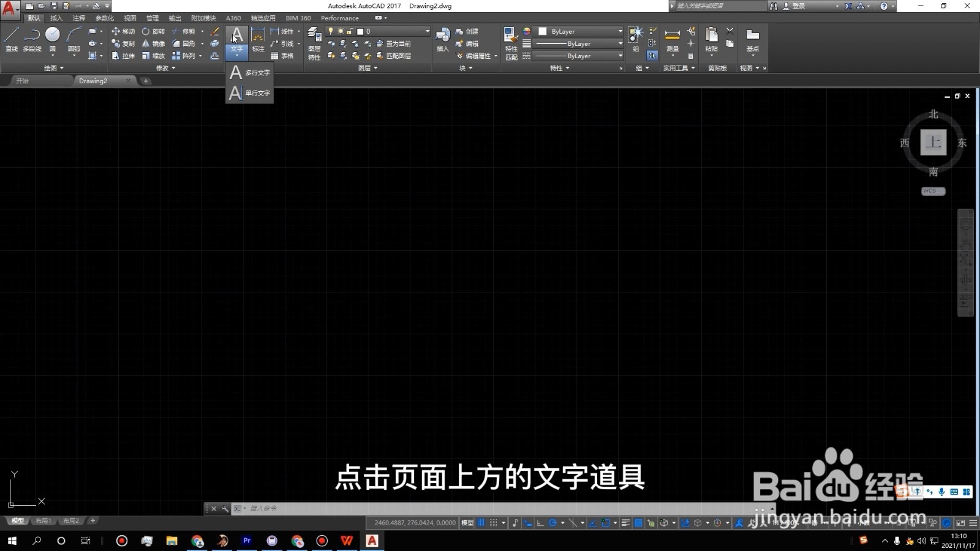Open the 管理 ribbon tab
Image resolution: width=980 pixels, height=551 pixels.
coord(153,18)
